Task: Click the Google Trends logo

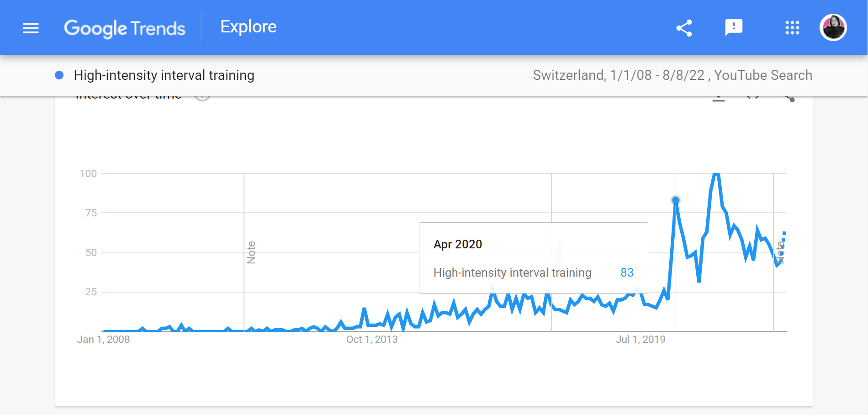Action: [125, 28]
